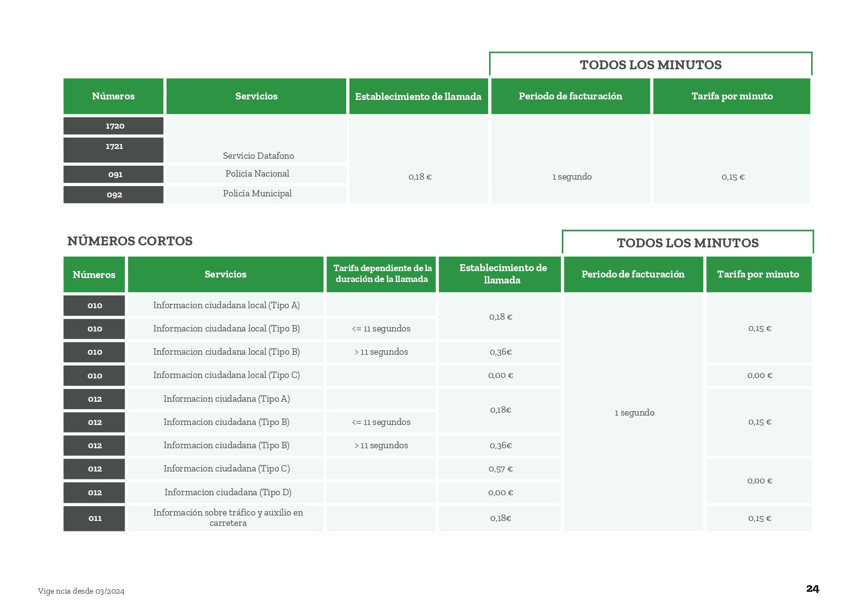The height and width of the screenshot is (614, 868).
Task: Click the Servicio Datafono text
Action: click(x=258, y=156)
